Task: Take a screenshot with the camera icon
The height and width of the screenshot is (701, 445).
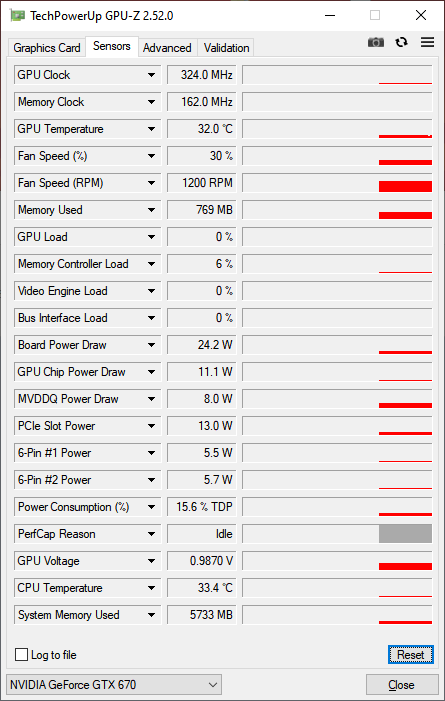Action: pos(376,42)
